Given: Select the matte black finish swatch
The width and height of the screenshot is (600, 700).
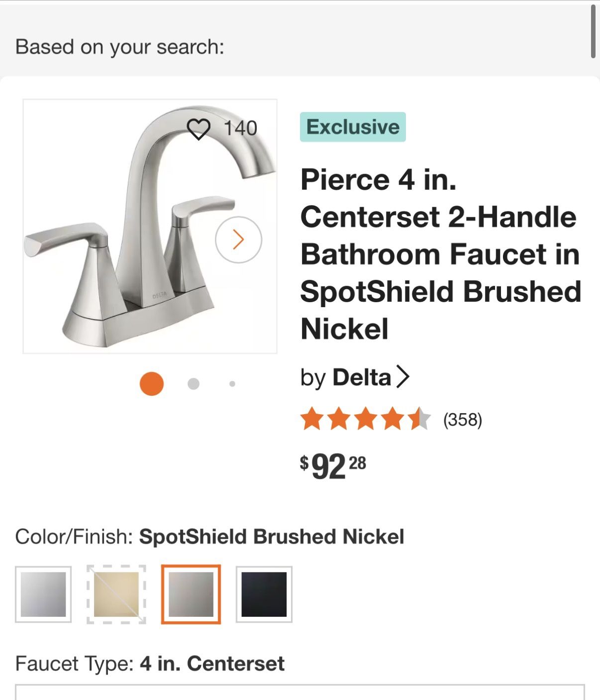Looking at the screenshot, I should pos(264,594).
